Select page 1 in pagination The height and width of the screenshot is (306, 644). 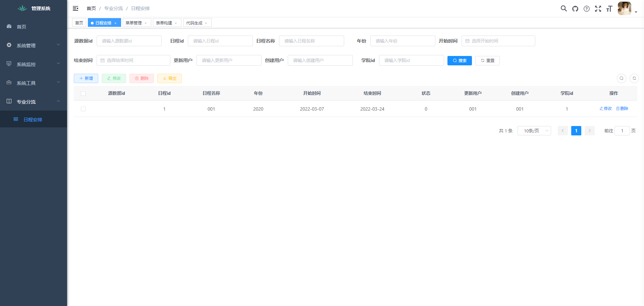576,131
